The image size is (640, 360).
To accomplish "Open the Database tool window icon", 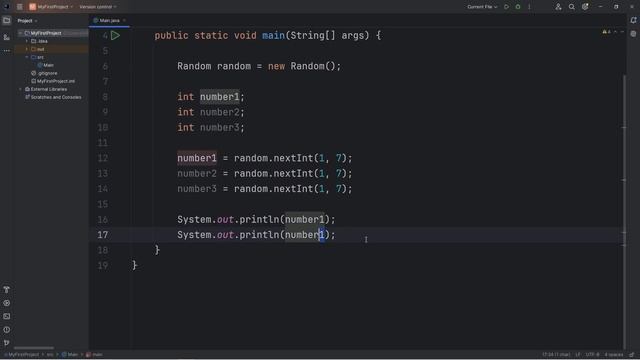I will point(633,34).
